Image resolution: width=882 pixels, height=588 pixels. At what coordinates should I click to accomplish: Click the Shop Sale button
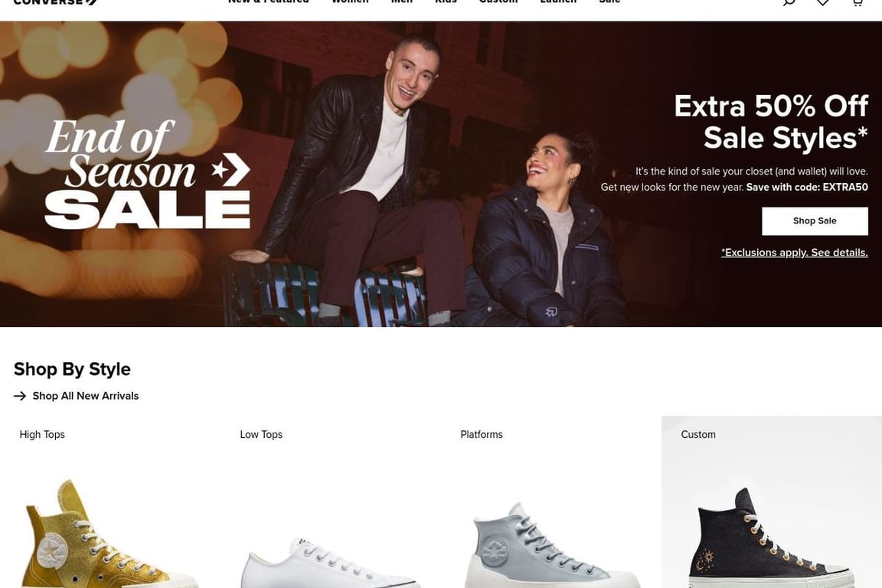click(x=815, y=221)
